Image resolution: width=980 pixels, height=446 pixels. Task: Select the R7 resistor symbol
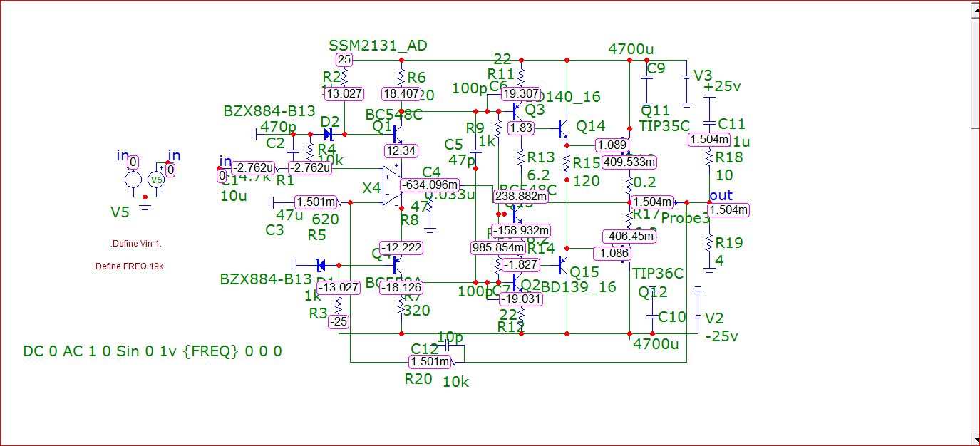401,306
